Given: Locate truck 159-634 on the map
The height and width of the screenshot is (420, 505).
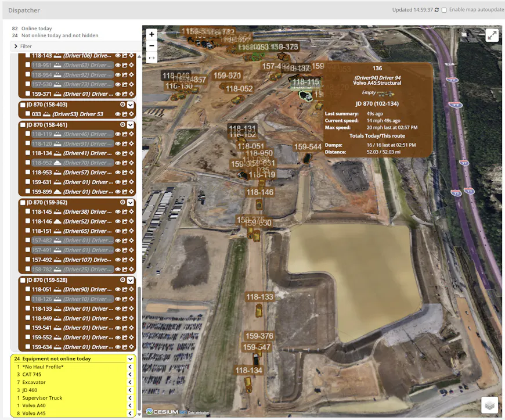Looking at the screenshot, I should (131, 347).
